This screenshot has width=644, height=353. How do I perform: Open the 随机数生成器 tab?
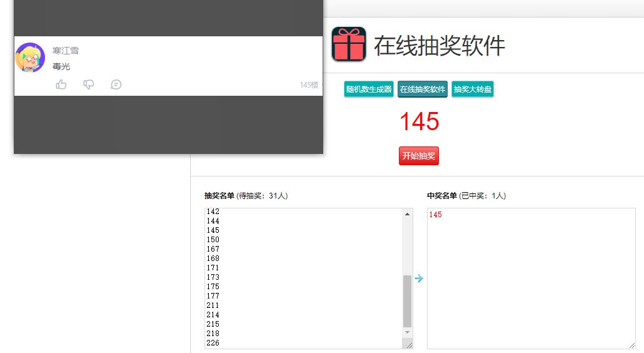point(369,90)
